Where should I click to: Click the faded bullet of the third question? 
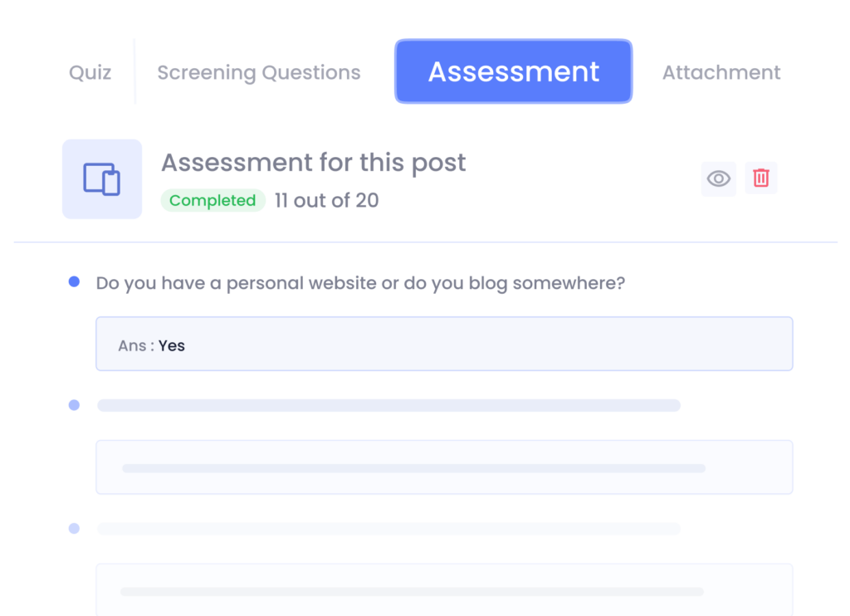coord(74,528)
